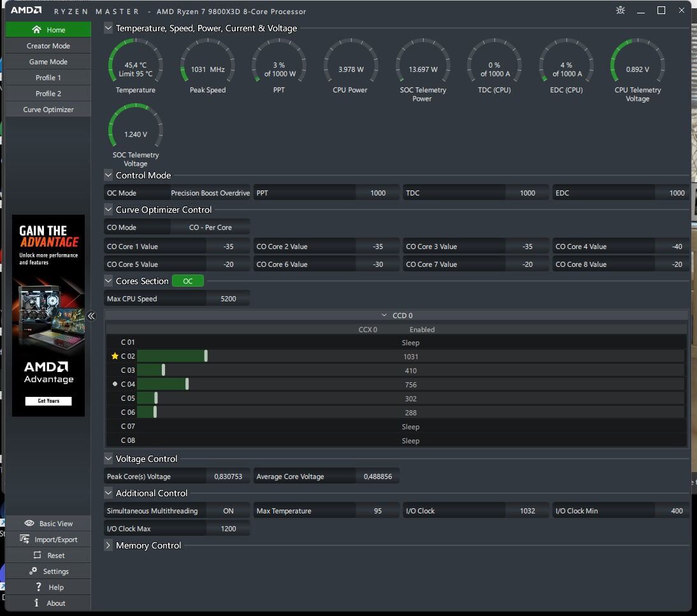Click the Basic View eye icon
697x616 pixels.
coord(29,523)
